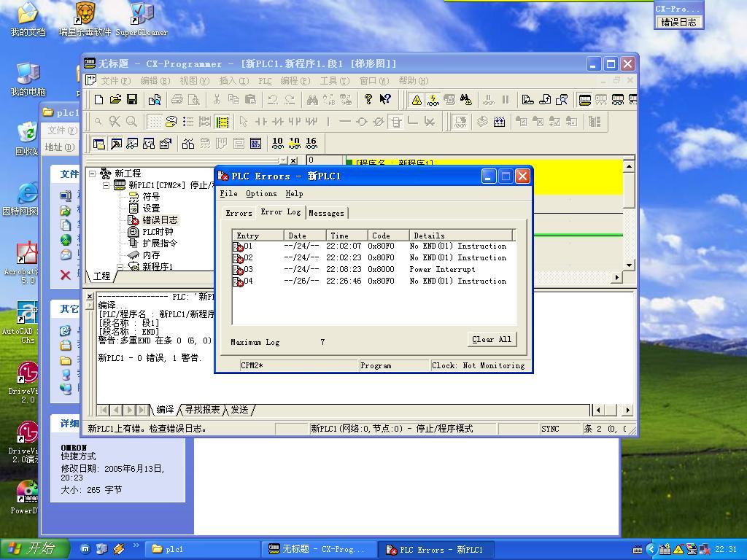Click the yellow question mark Help icon
Screen dimensions: 747x560
pos(368,99)
